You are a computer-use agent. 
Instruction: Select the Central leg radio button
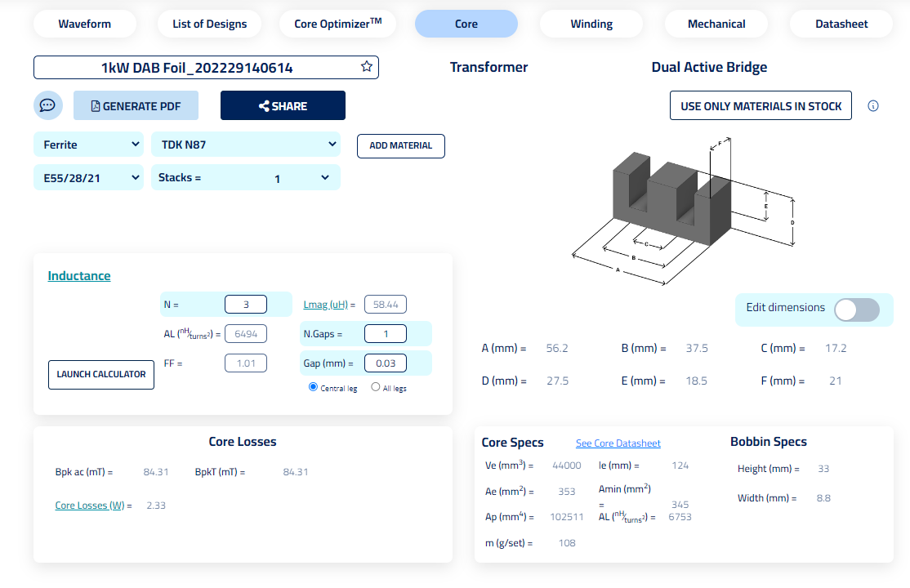(x=313, y=387)
